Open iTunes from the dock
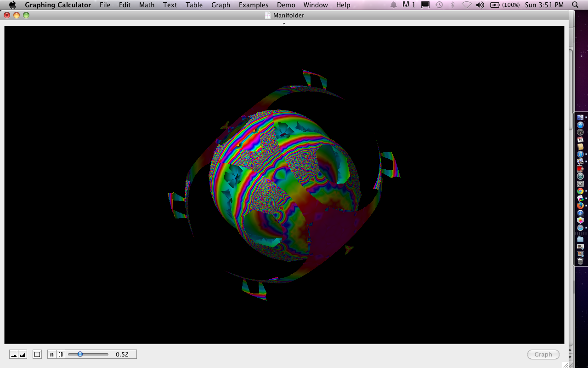 (580, 154)
